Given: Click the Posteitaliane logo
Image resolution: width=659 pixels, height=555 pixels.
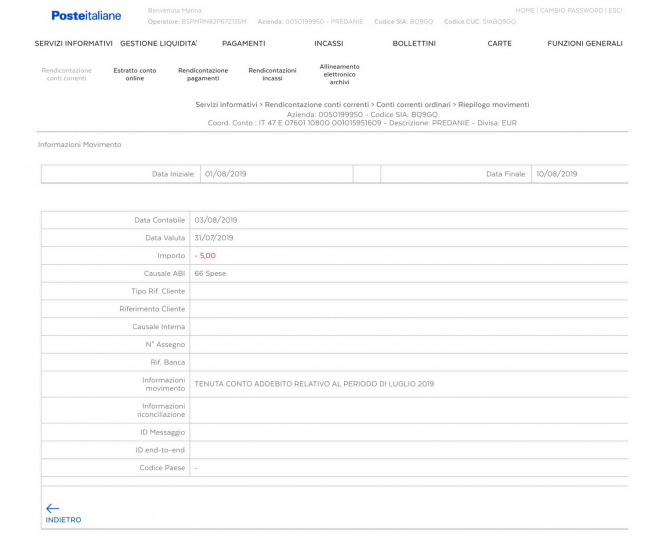Looking at the screenshot, I should click(86, 15).
